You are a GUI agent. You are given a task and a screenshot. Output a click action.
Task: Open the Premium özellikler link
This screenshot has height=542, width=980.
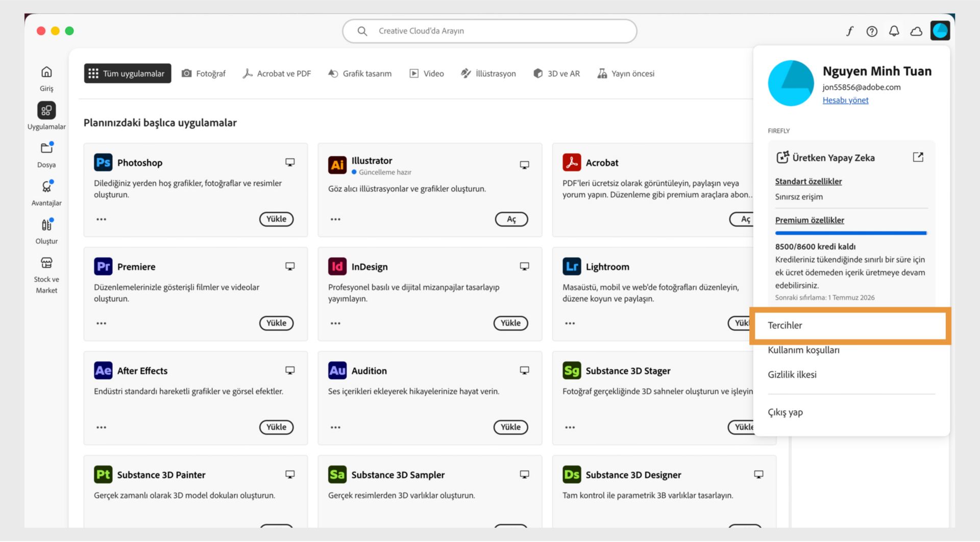click(810, 220)
